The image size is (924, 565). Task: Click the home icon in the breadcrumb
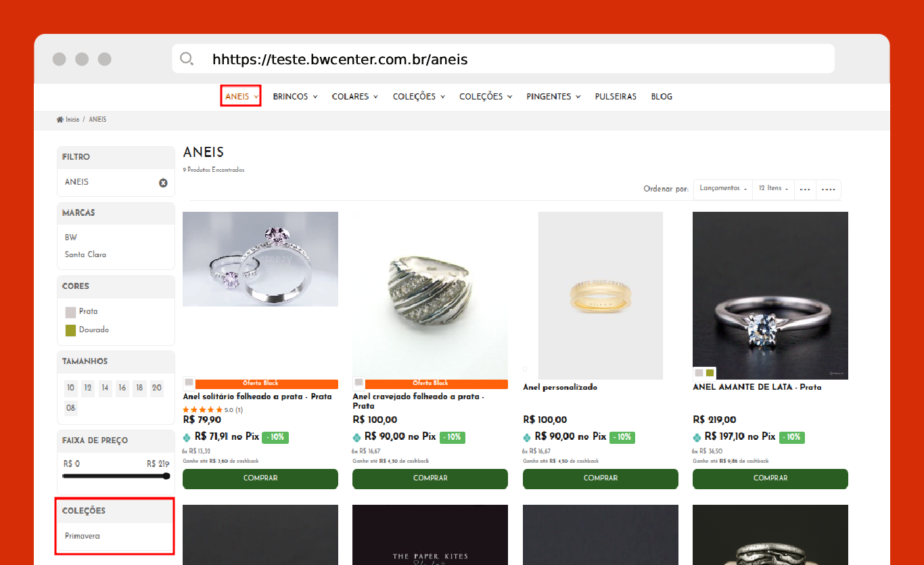pos(60,120)
